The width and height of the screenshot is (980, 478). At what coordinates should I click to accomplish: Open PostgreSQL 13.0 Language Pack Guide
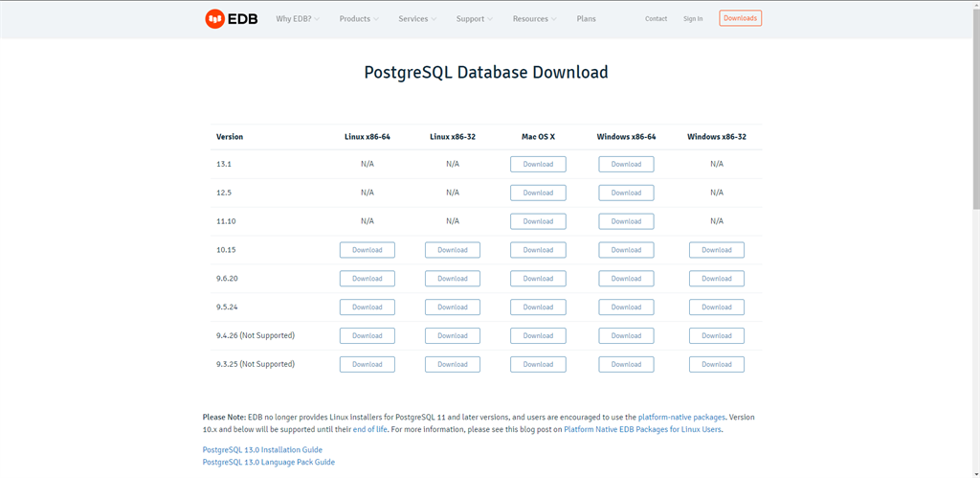[268, 462]
